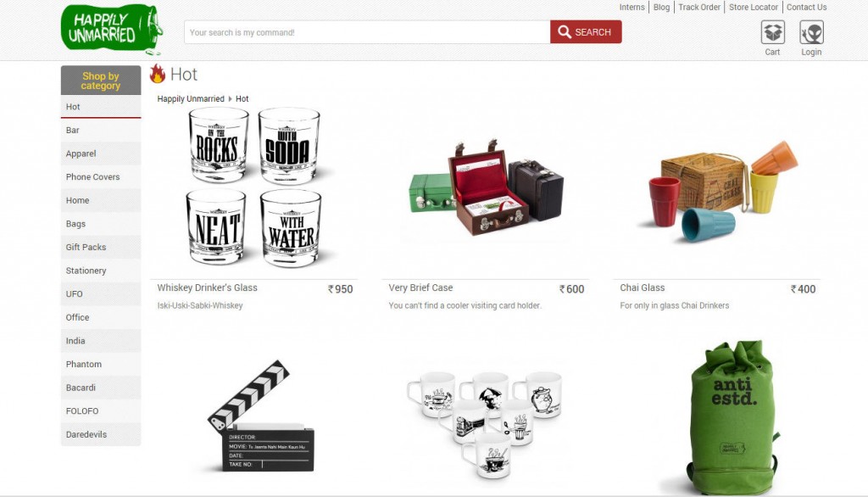The image size is (868, 497).
Task: Open the illustrated mugs set image
Action: tap(485, 424)
